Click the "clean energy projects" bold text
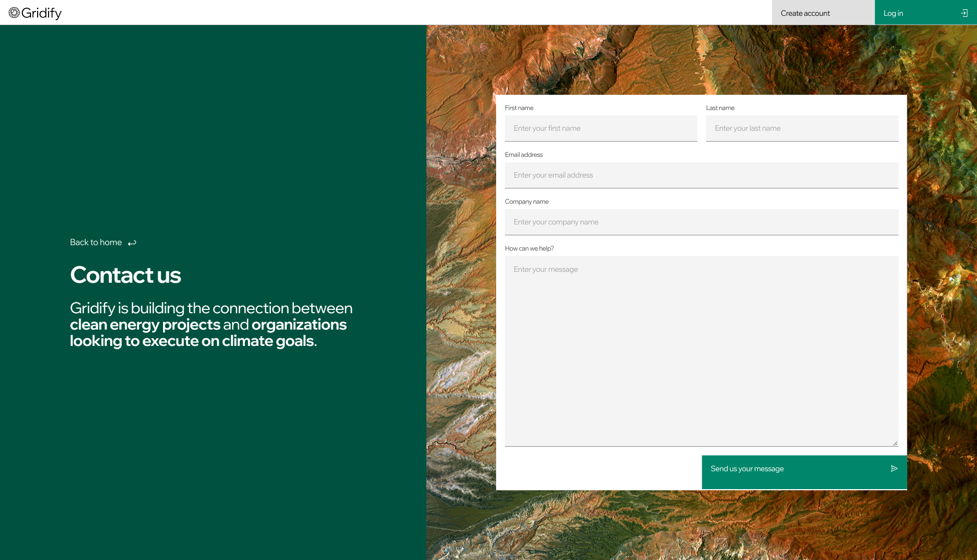Screen dimensions: 977x560 [x=145, y=325]
